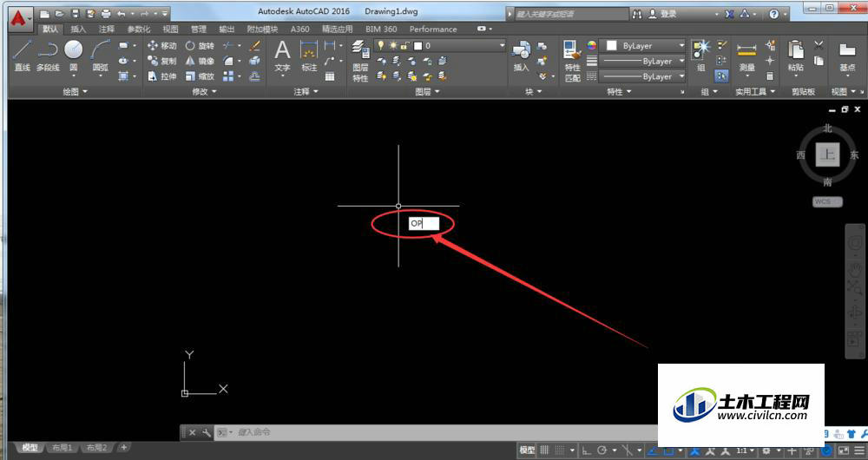Select the 标注 dimension tool

coord(309,56)
